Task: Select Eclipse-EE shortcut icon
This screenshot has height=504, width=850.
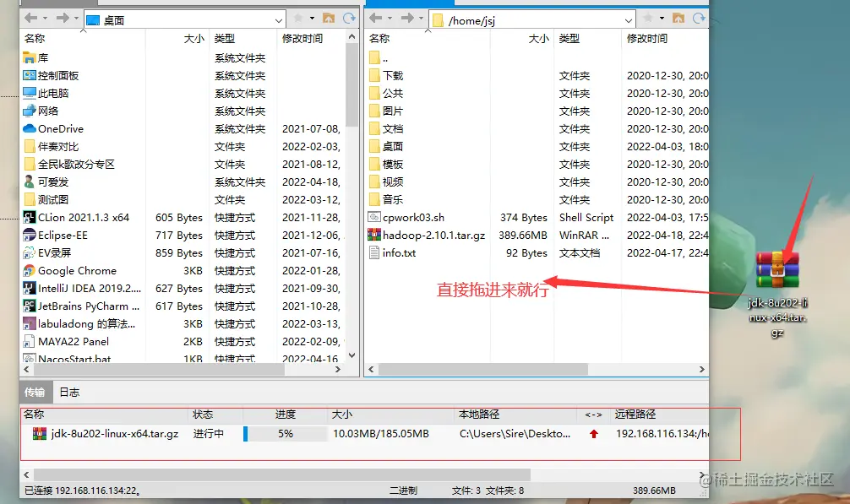Action: pyautogui.click(x=30, y=235)
